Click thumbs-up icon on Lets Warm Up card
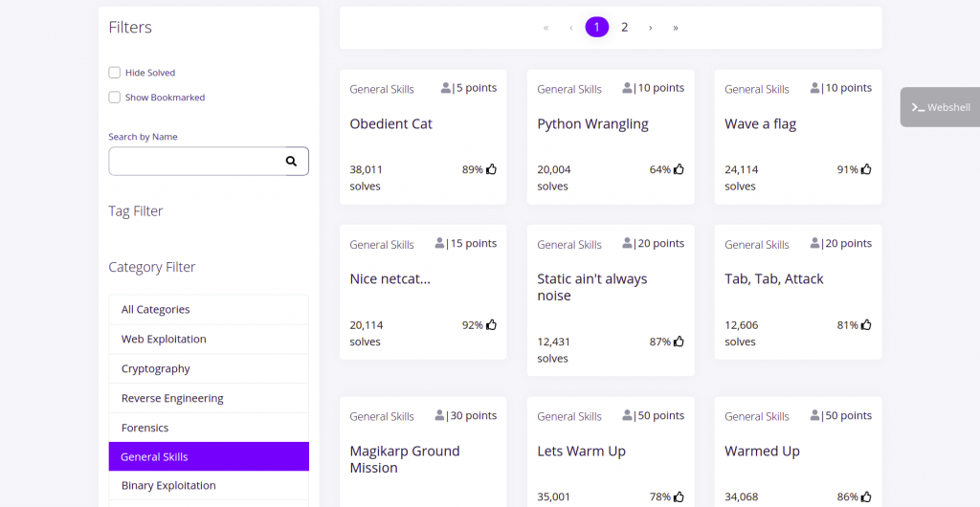 (679, 496)
